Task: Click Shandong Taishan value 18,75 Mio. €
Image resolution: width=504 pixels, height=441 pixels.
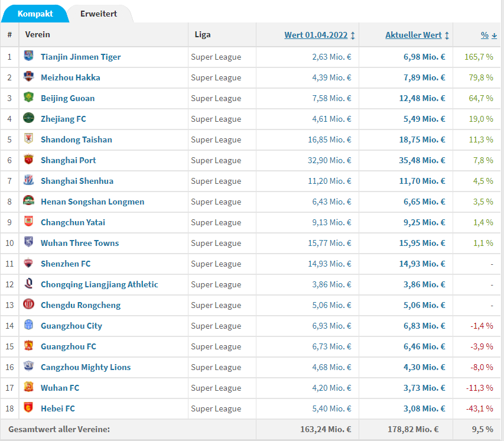Action: [x=422, y=140]
